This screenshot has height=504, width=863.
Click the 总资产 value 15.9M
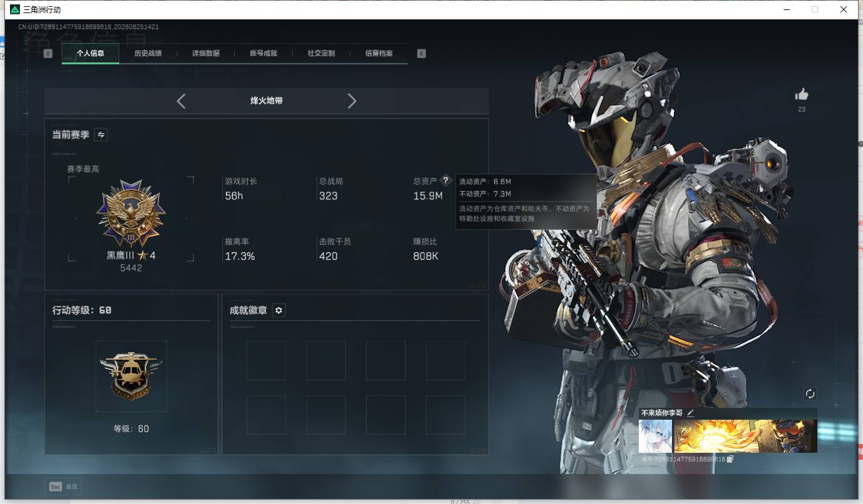point(428,196)
